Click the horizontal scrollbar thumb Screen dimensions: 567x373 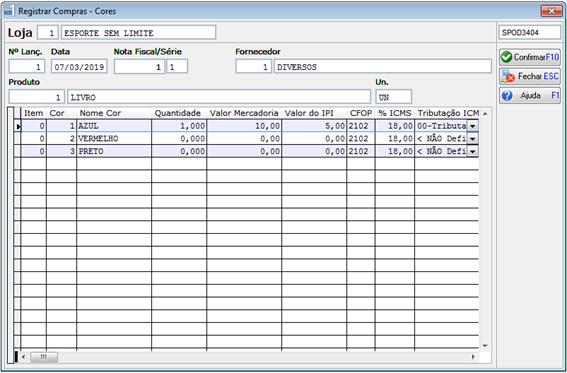coord(44,357)
